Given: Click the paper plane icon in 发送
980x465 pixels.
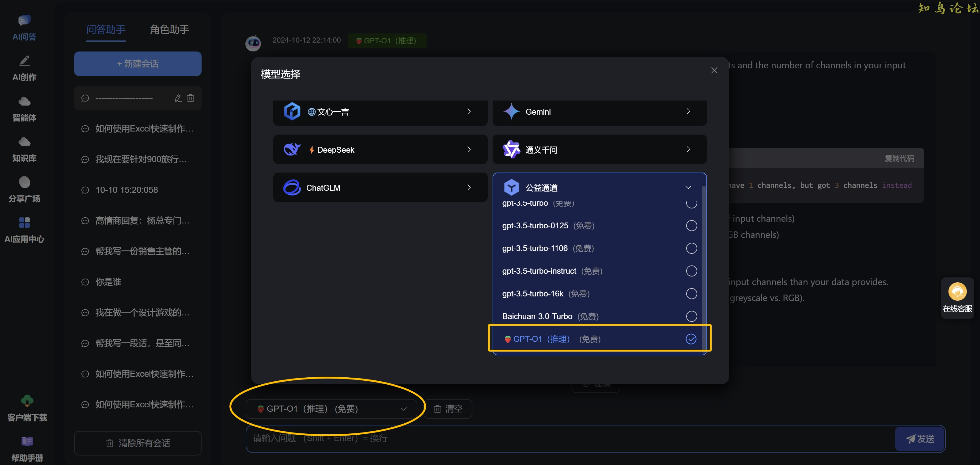Looking at the screenshot, I should click(x=910, y=439).
